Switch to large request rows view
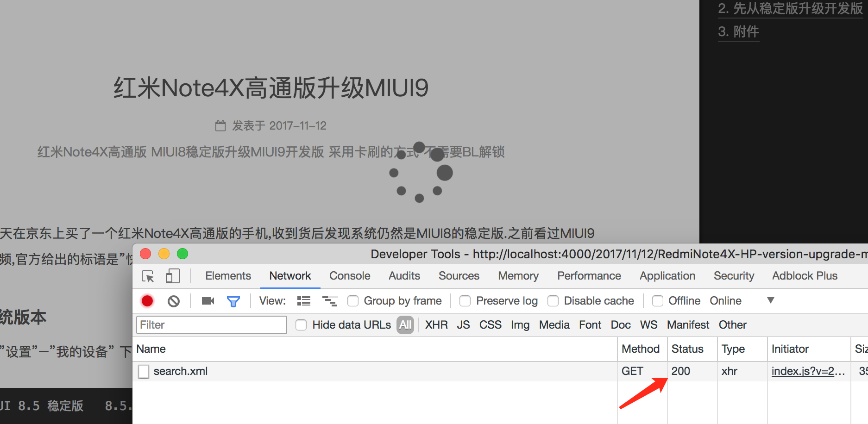The height and width of the screenshot is (424, 868). [x=304, y=301]
